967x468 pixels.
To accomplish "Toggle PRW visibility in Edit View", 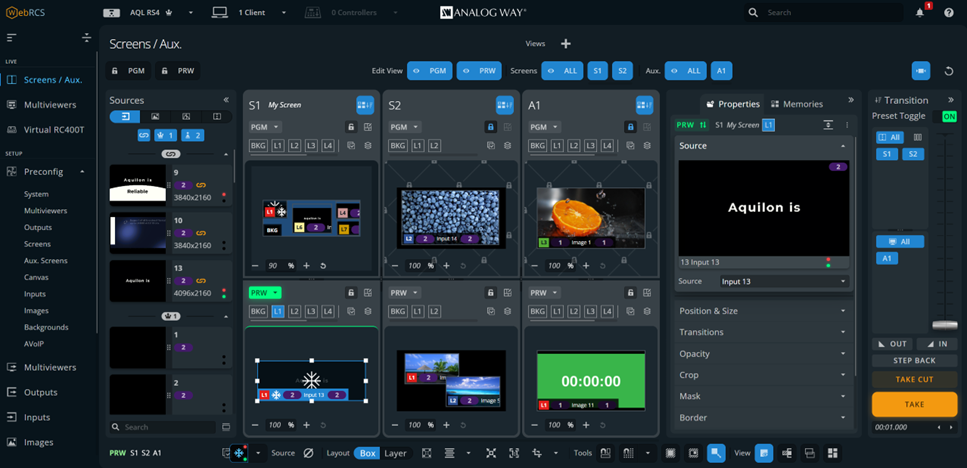I will pos(478,71).
